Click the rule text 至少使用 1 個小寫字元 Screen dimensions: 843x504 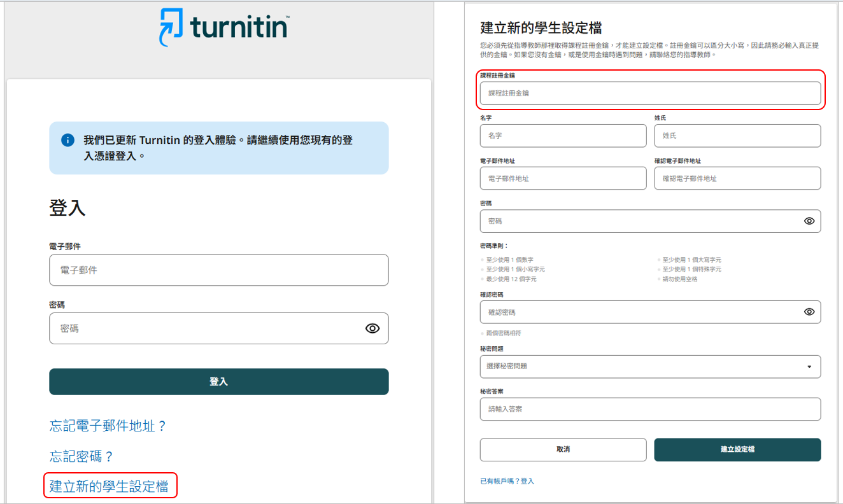515,269
